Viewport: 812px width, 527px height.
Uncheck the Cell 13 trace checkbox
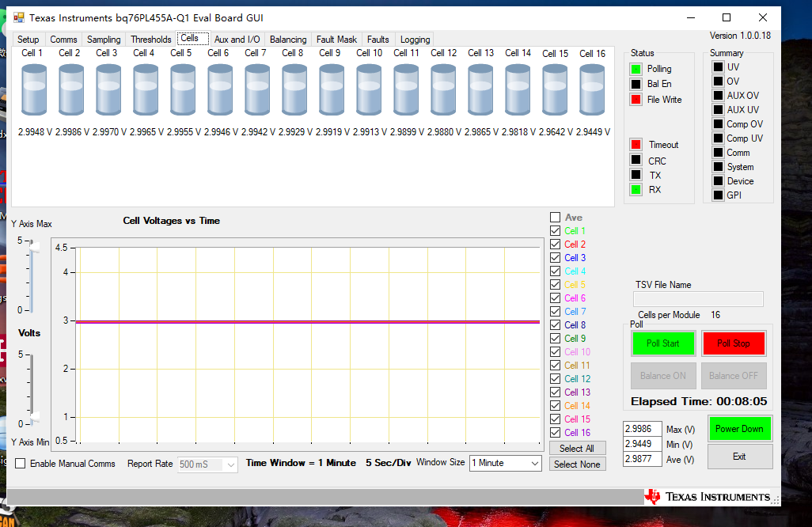pos(555,392)
